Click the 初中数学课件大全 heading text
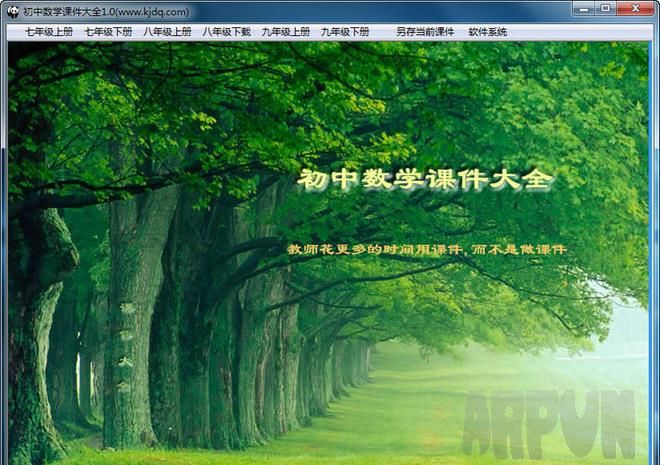Image resolution: width=660 pixels, height=465 pixels. click(425, 180)
